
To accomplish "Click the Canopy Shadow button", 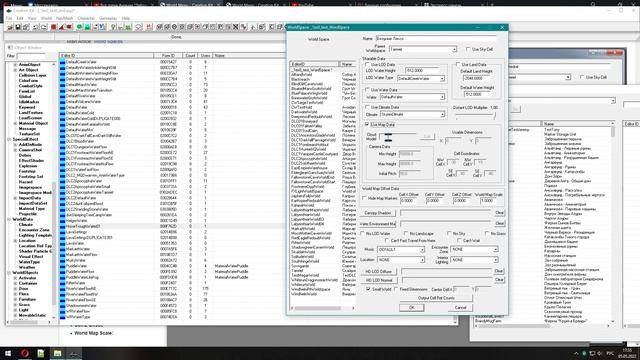I will point(378,213).
